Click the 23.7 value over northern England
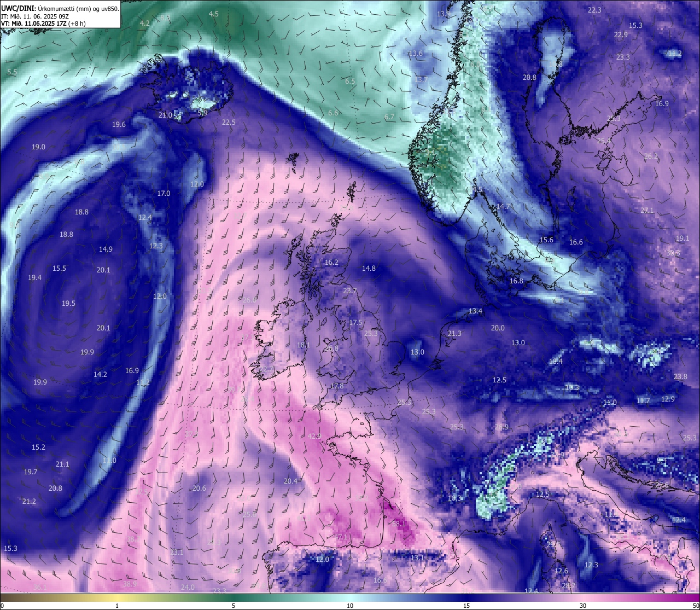Viewport: 700px width, 610px height. [349, 291]
